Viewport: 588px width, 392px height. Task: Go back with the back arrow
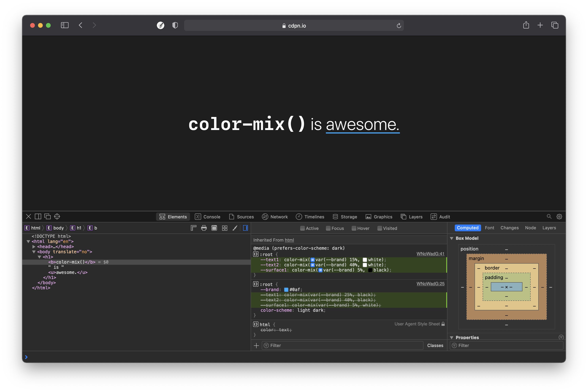click(x=80, y=25)
